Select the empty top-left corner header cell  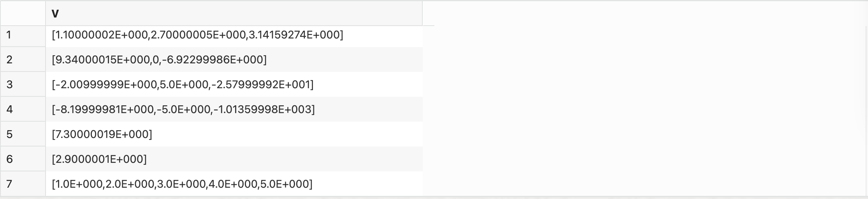tap(23, 14)
